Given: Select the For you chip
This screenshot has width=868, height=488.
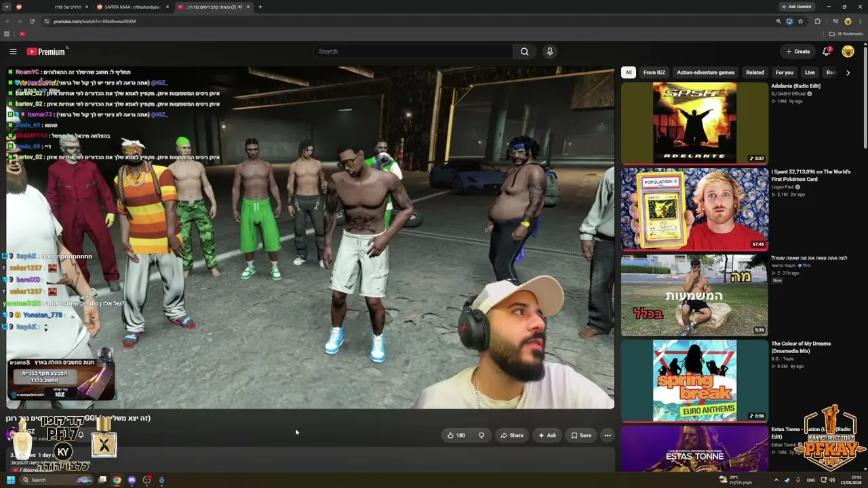Looking at the screenshot, I should (785, 73).
